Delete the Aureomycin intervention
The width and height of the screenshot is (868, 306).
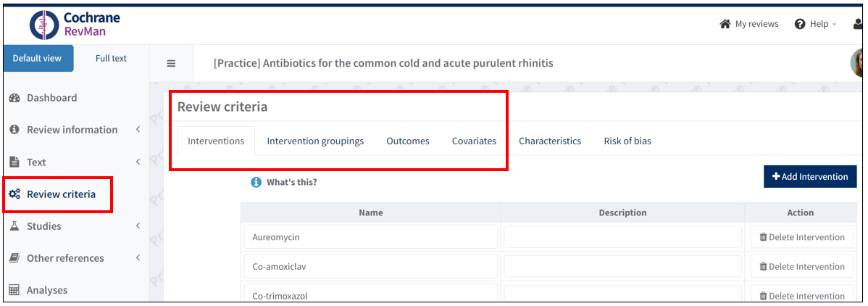coord(801,237)
